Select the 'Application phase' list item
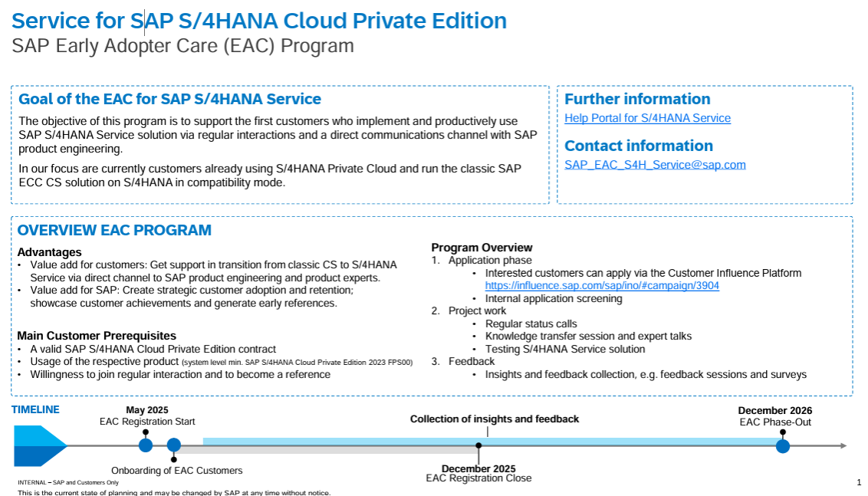Screen dimensions: 868x496 click(490, 260)
